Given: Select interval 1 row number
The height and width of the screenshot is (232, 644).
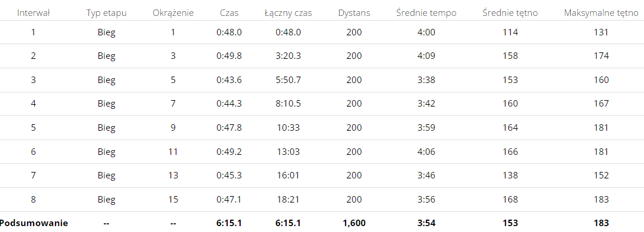Looking at the screenshot, I should [x=33, y=32].
